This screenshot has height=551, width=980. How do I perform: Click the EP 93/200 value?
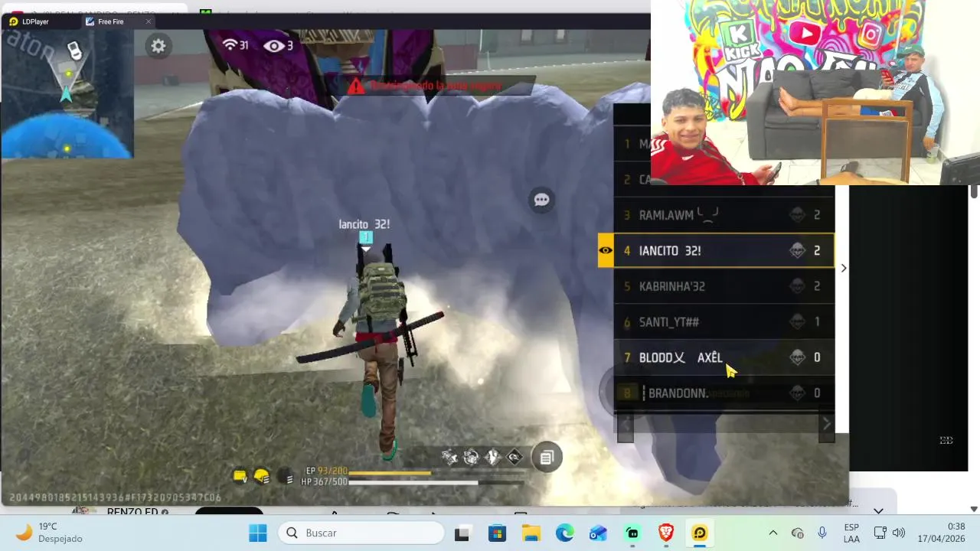[326, 471]
